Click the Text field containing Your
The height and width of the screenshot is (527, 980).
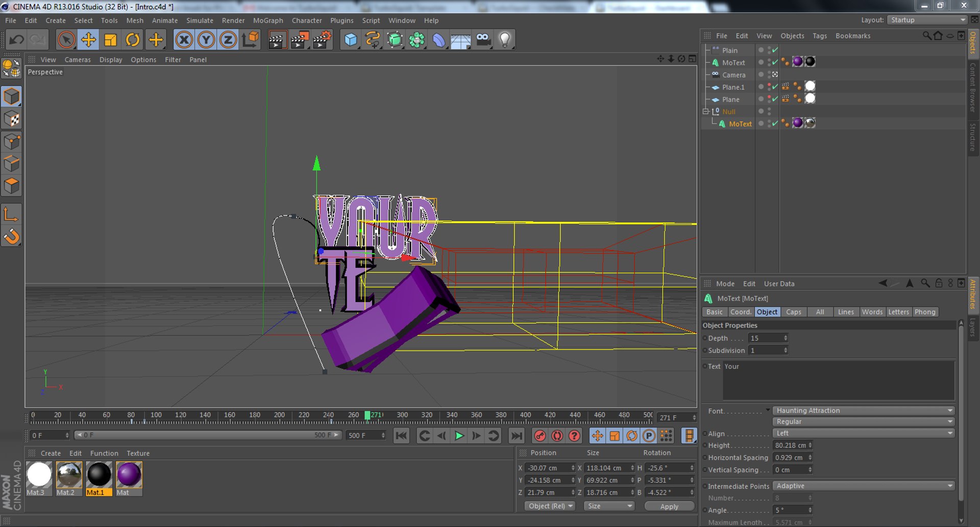[x=839, y=380]
